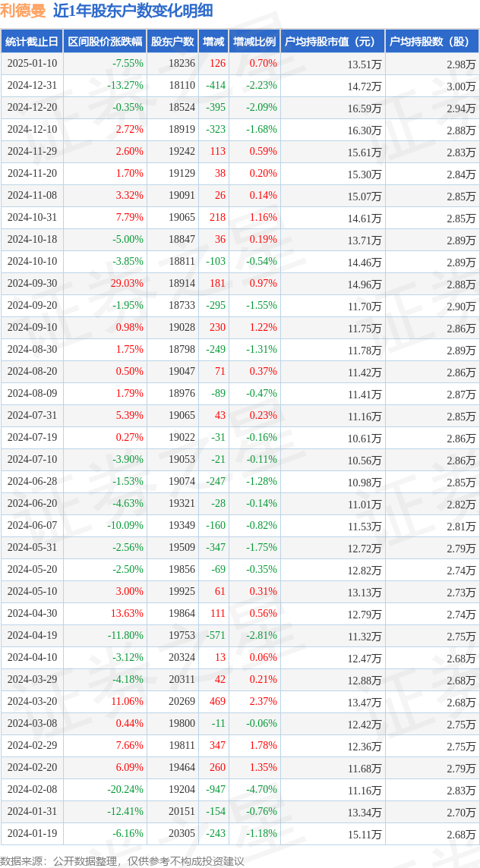Select the 16.59万 market value cell
This screenshot has height=868, width=480.
[x=365, y=108]
